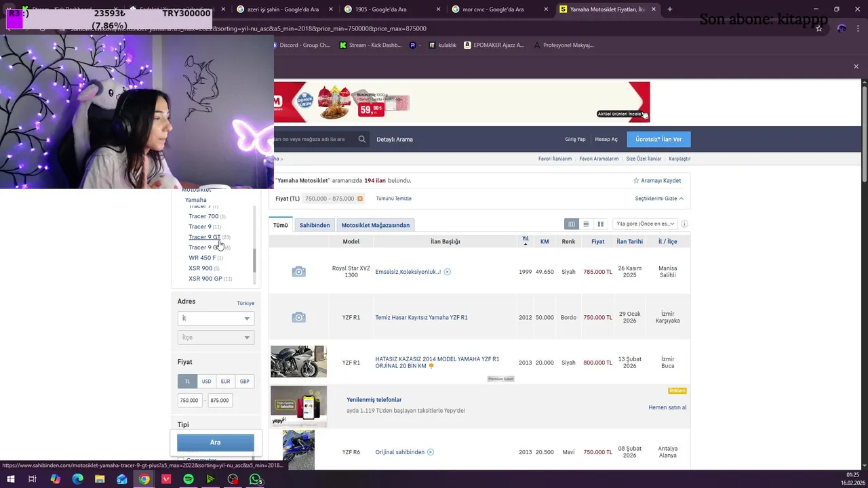Open the red Valorant taskbar icon

coord(166,479)
